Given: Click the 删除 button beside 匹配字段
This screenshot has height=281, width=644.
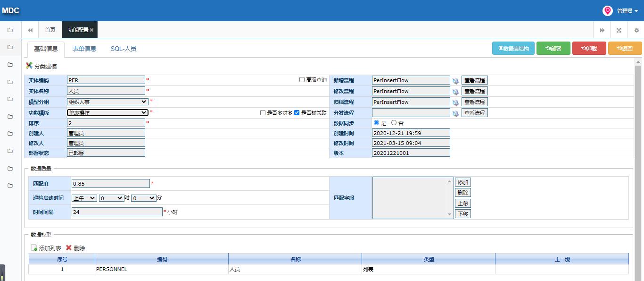Looking at the screenshot, I should 463,193.
